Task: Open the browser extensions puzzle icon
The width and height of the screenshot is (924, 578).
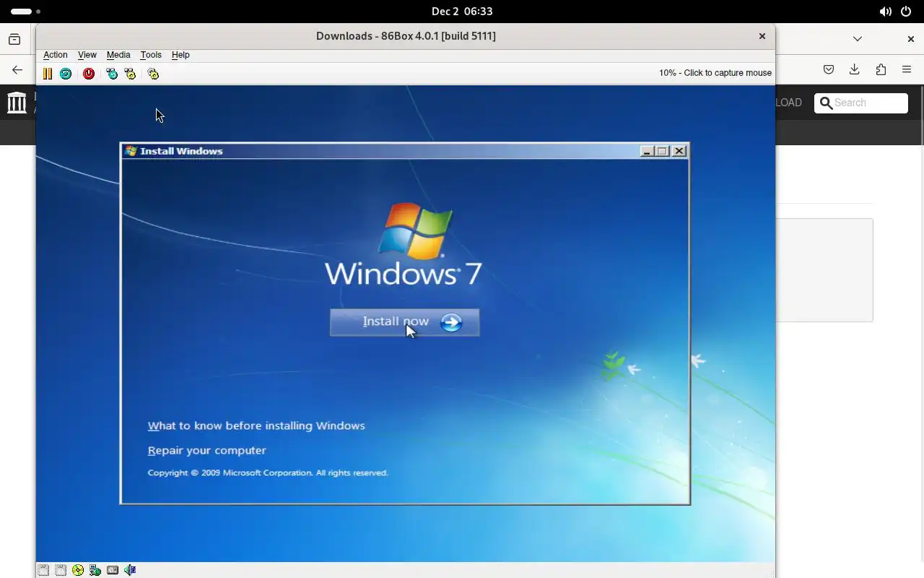Action: pyautogui.click(x=881, y=70)
